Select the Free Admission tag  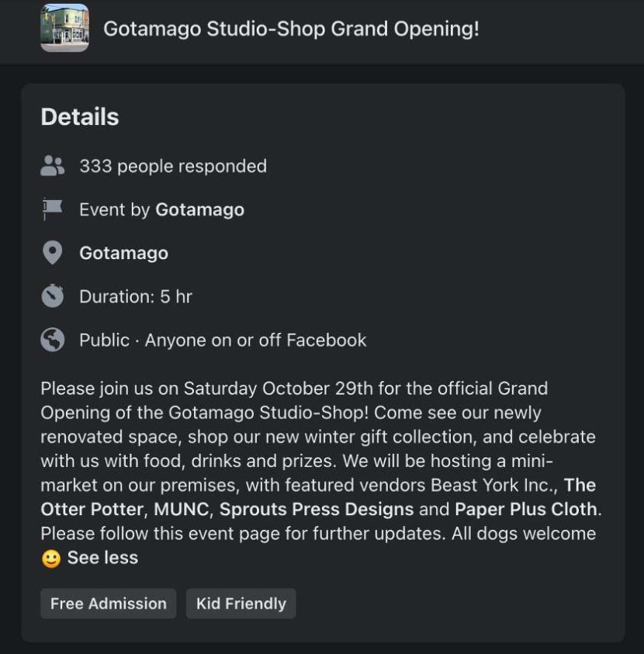(x=108, y=603)
